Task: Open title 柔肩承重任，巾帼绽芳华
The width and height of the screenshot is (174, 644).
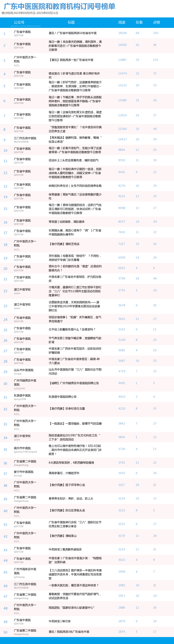Action: [x=64, y=473]
